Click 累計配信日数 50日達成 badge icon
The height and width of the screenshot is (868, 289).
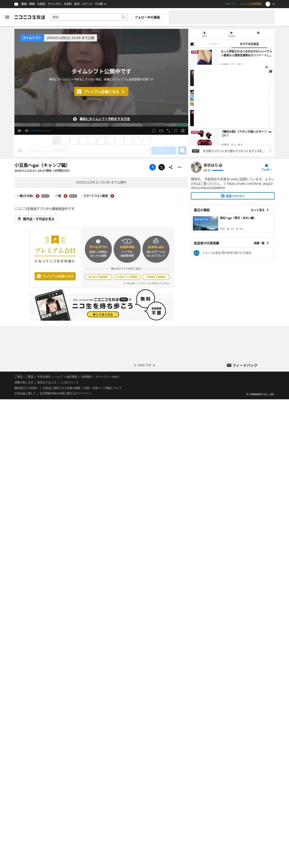point(196,253)
